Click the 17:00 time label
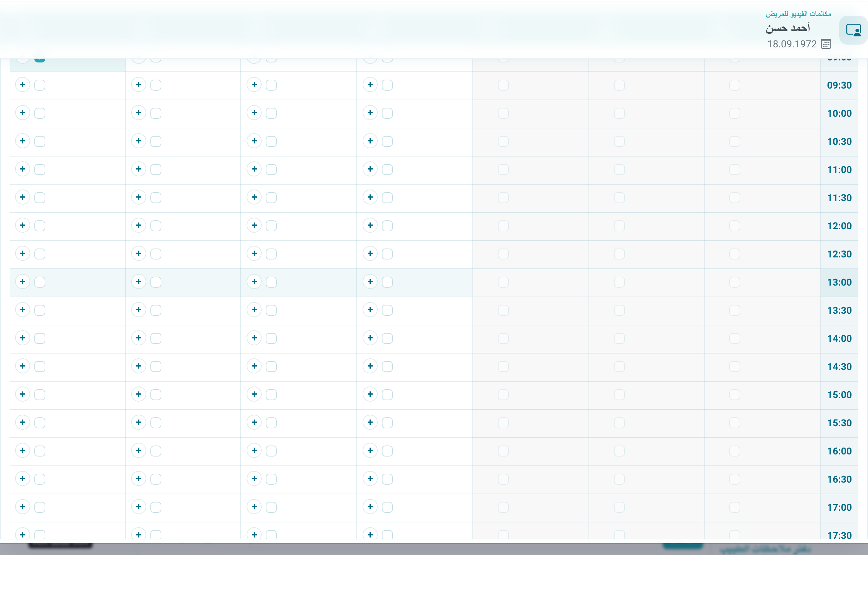This screenshot has height=589, width=868. point(839,507)
